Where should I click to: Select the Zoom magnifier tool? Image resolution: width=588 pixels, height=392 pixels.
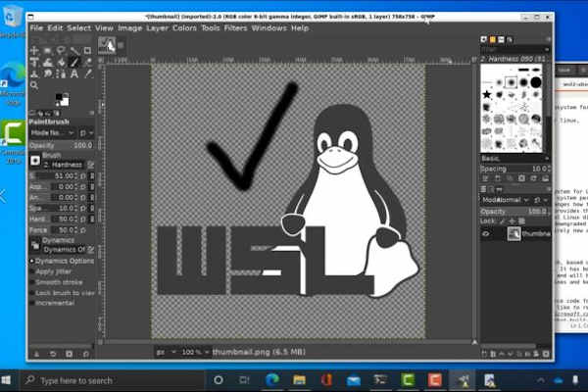34,85
